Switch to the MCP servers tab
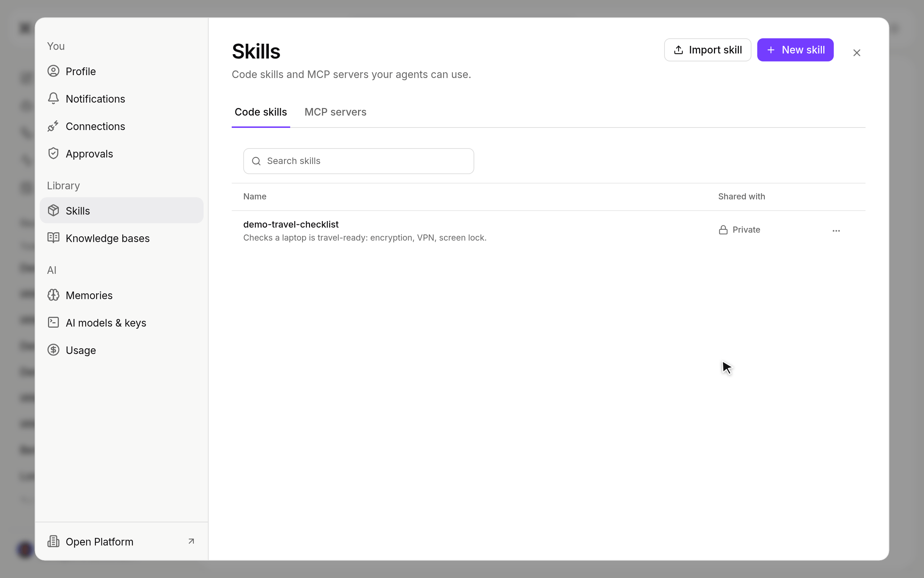 (335, 112)
